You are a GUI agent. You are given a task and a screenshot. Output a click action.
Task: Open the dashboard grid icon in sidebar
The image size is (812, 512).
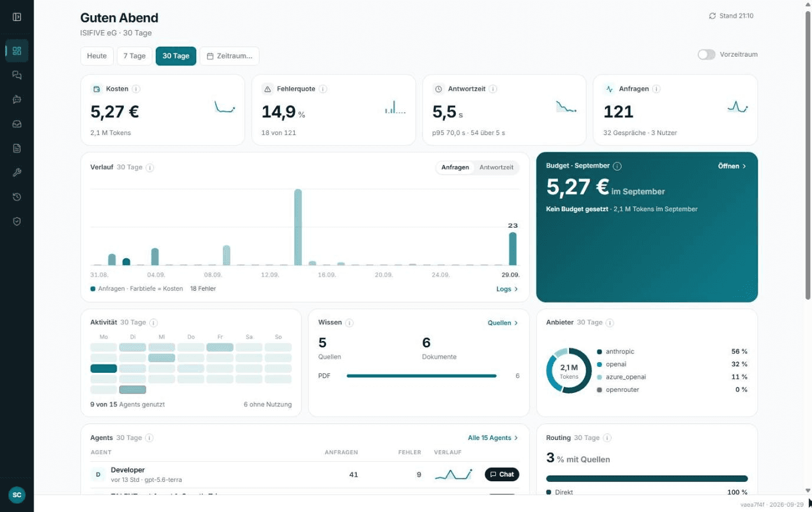17,51
